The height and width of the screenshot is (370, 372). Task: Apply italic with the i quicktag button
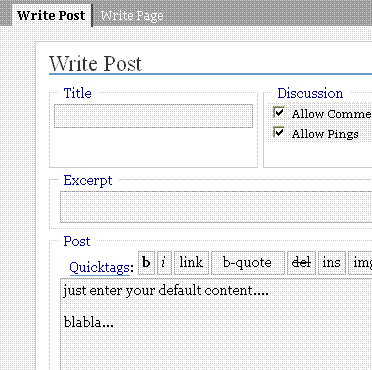point(164,263)
